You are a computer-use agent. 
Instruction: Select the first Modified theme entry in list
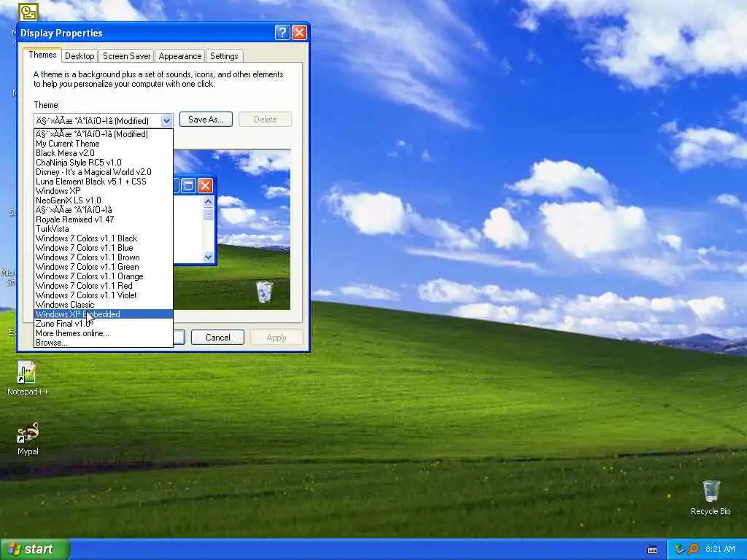(104, 134)
